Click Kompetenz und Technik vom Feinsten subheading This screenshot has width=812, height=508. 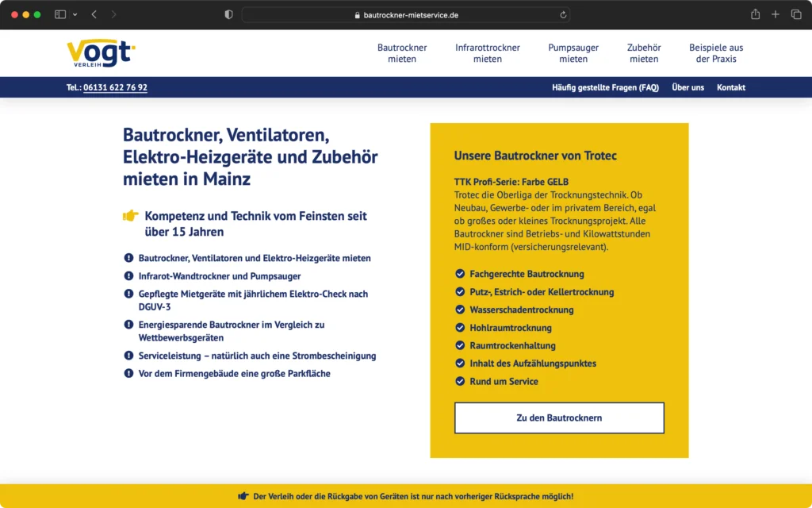256,223
